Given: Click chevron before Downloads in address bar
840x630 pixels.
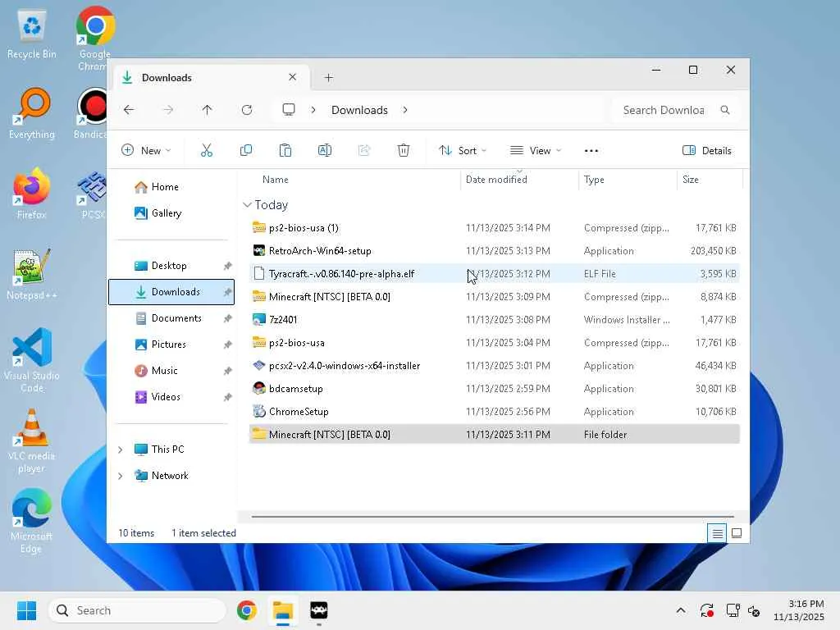Looking at the screenshot, I should coord(313,110).
